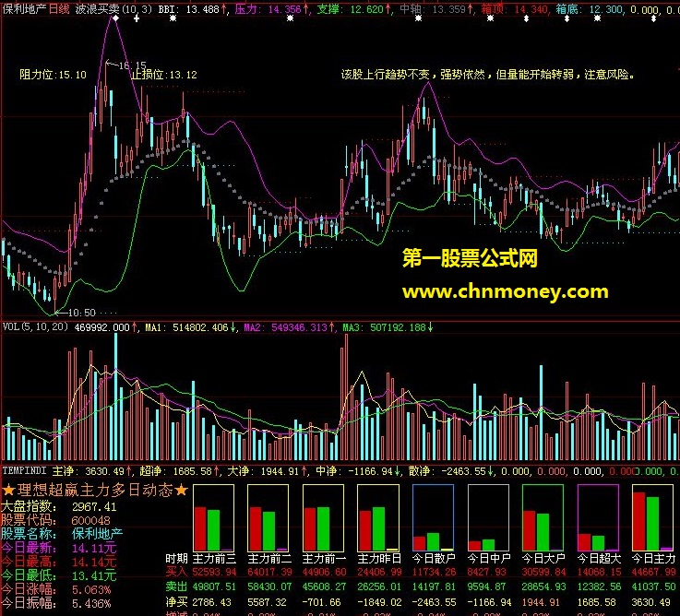Click the 净买 row header label
680x616 pixels.
[176, 601]
